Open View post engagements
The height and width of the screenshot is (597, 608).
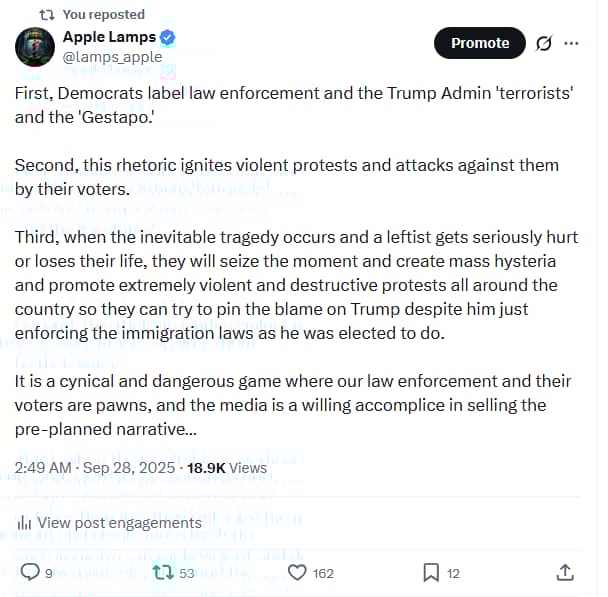119,523
